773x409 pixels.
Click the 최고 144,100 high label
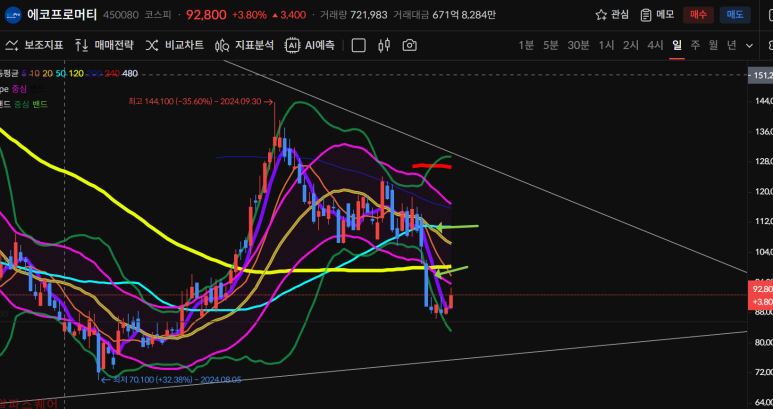pos(200,102)
